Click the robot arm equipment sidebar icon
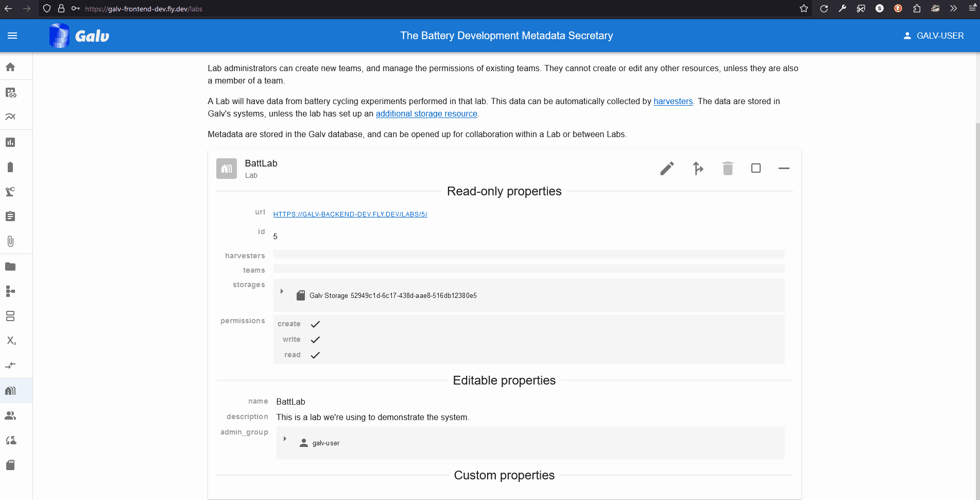Screen dimensions: 980x500 click(10, 192)
